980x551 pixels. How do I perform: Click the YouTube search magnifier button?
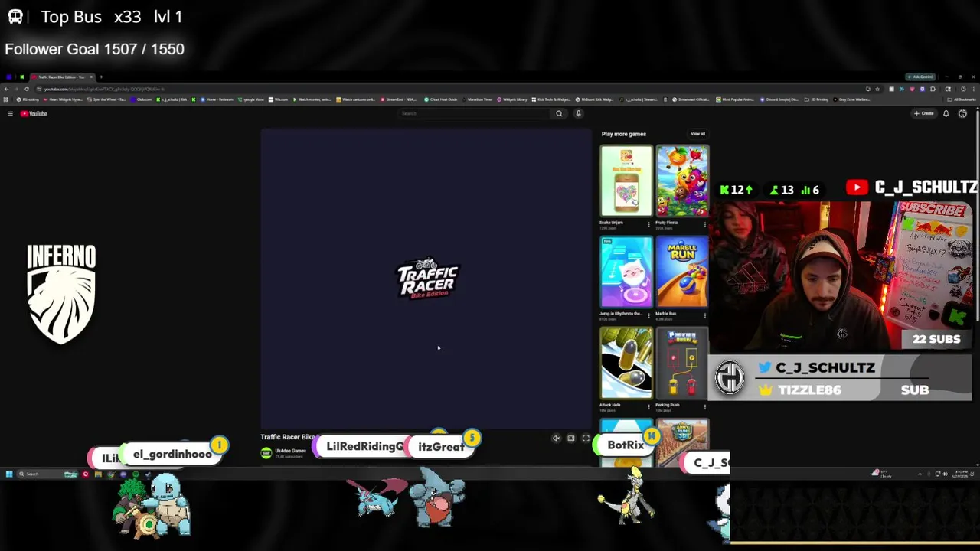pyautogui.click(x=559, y=113)
